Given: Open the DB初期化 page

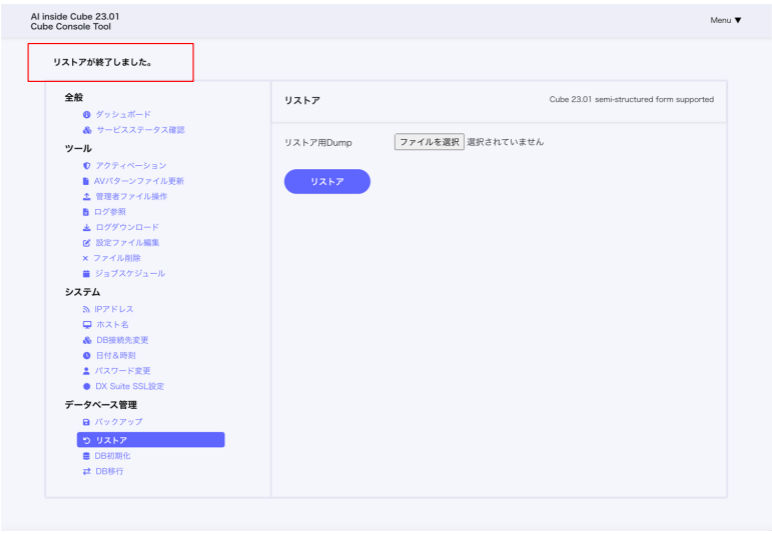Looking at the screenshot, I should (x=112, y=456).
